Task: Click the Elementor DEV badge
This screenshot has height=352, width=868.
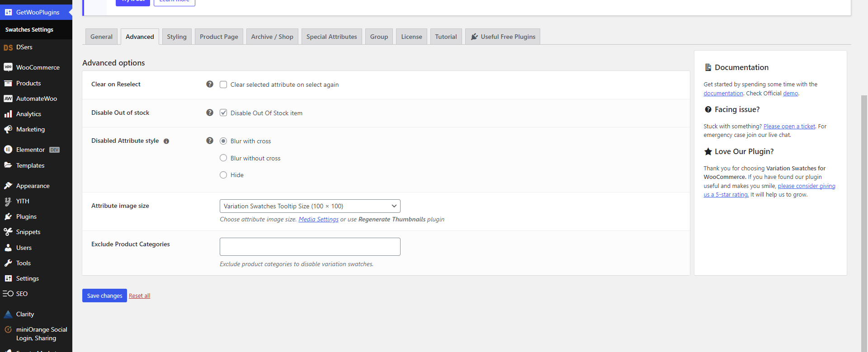Action: point(54,150)
